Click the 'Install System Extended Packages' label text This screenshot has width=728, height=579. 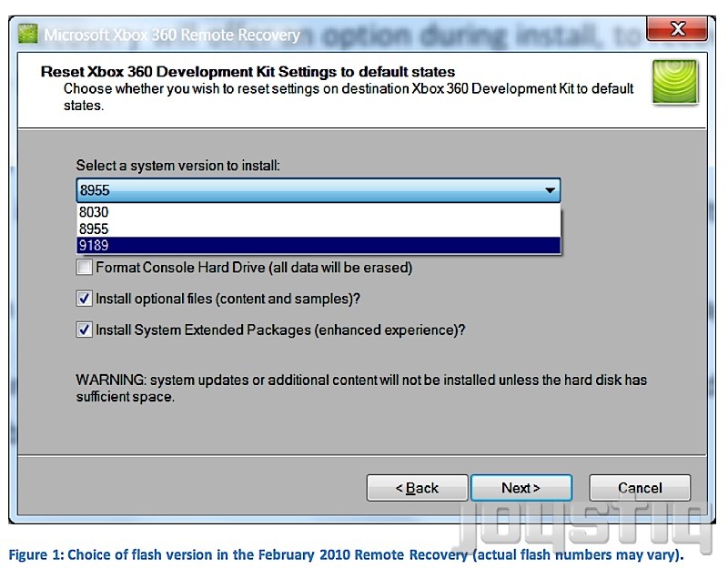(x=280, y=330)
